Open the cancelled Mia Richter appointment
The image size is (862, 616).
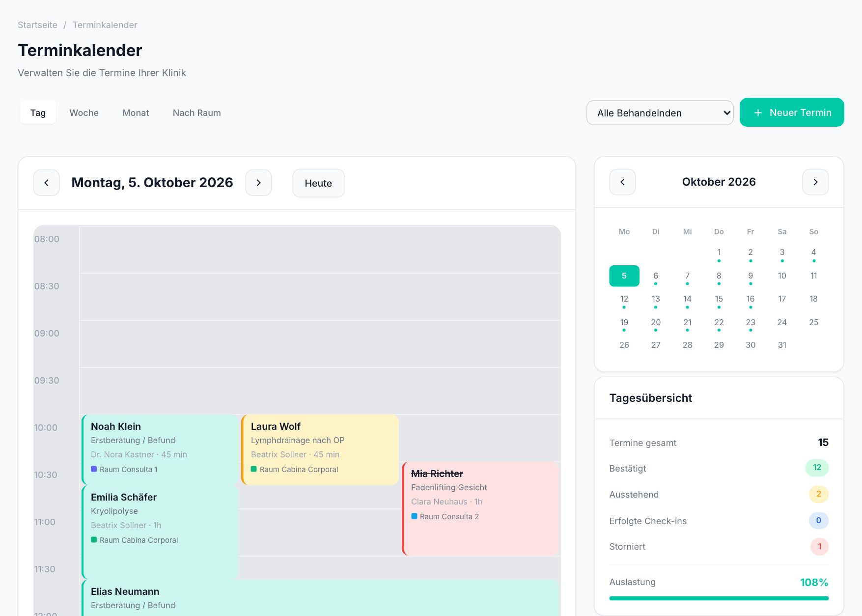click(480, 508)
